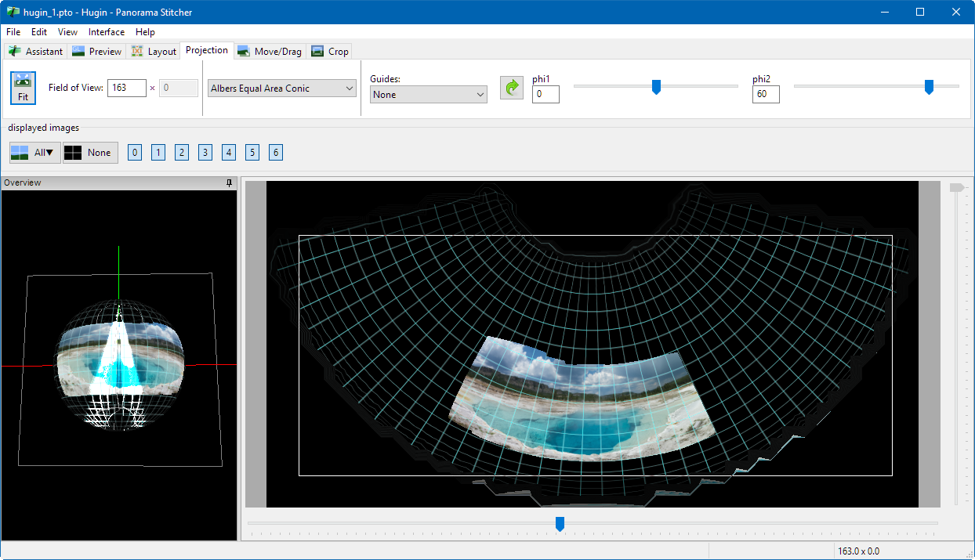Expand the All images dropdown button

click(35, 153)
